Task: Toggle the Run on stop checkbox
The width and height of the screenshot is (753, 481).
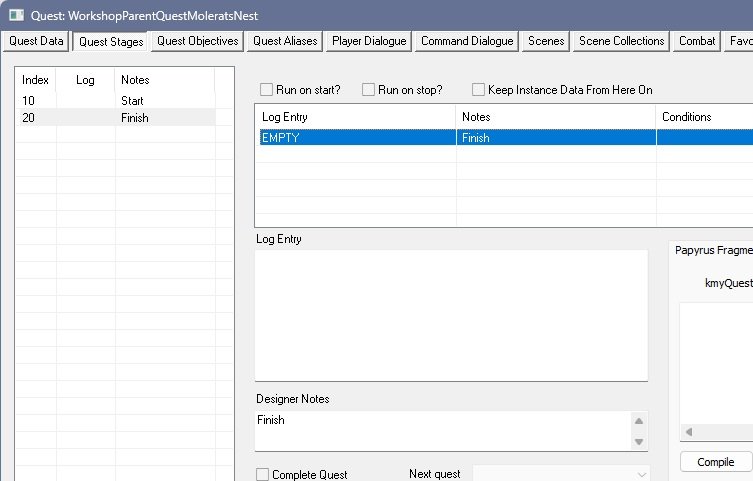Action: [x=368, y=90]
